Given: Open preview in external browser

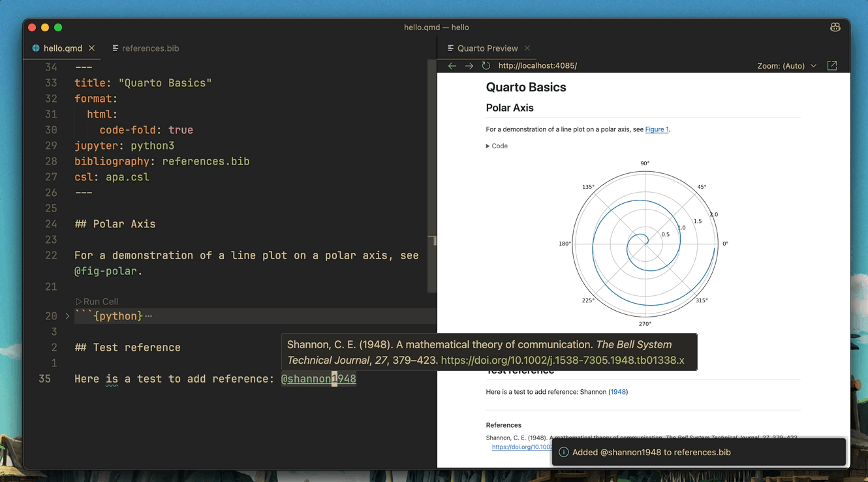Looking at the screenshot, I should [832, 66].
